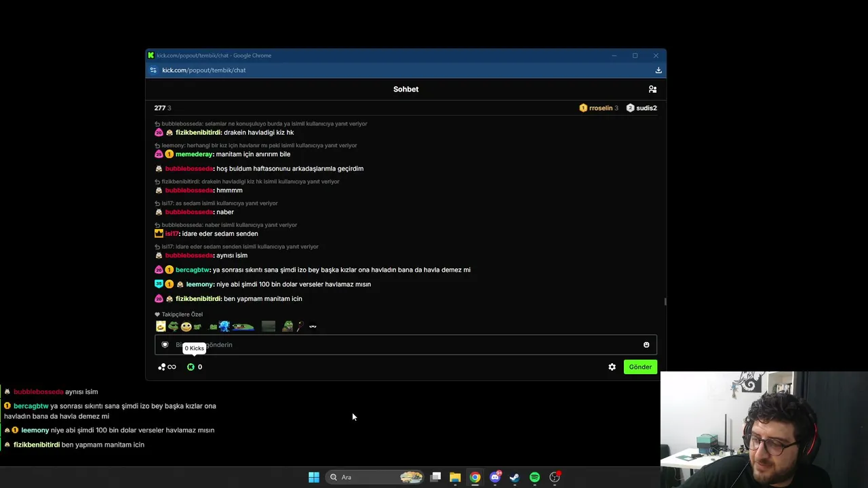
Task: Open OBS Studio from the taskbar
Action: tap(555, 477)
